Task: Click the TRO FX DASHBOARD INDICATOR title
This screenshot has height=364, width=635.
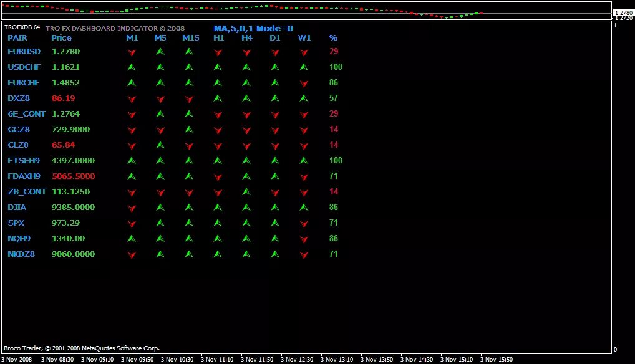Action: (x=115, y=28)
